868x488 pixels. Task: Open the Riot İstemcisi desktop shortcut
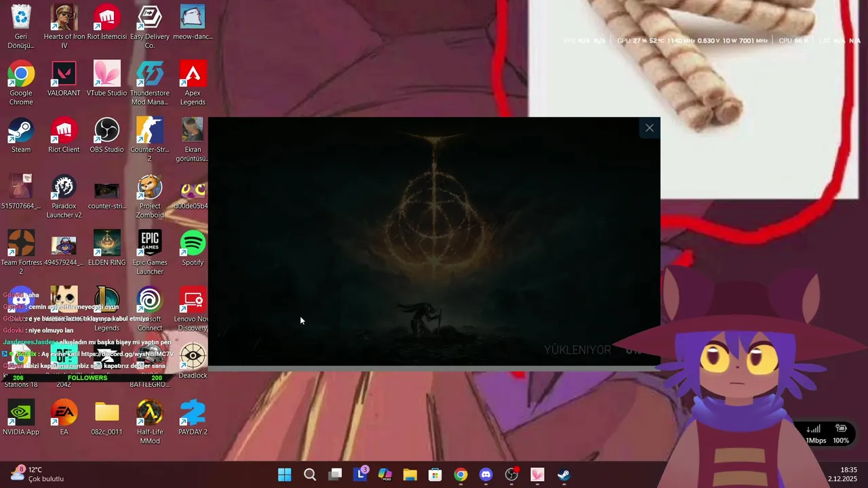point(106,23)
